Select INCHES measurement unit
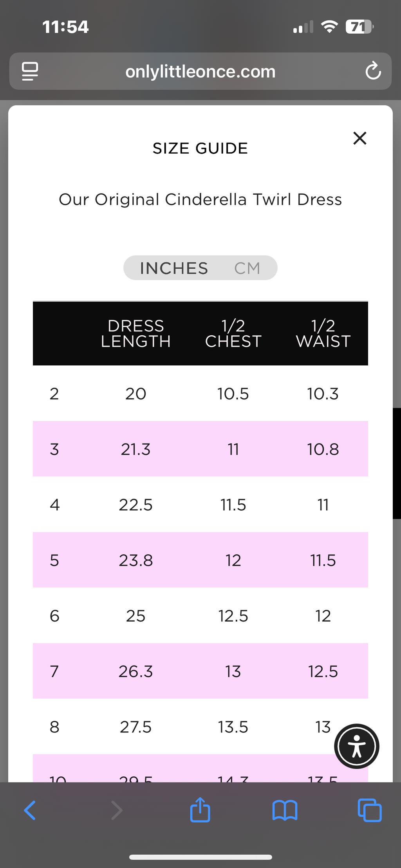This screenshot has height=868, width=401. click(x=174, y=268)
